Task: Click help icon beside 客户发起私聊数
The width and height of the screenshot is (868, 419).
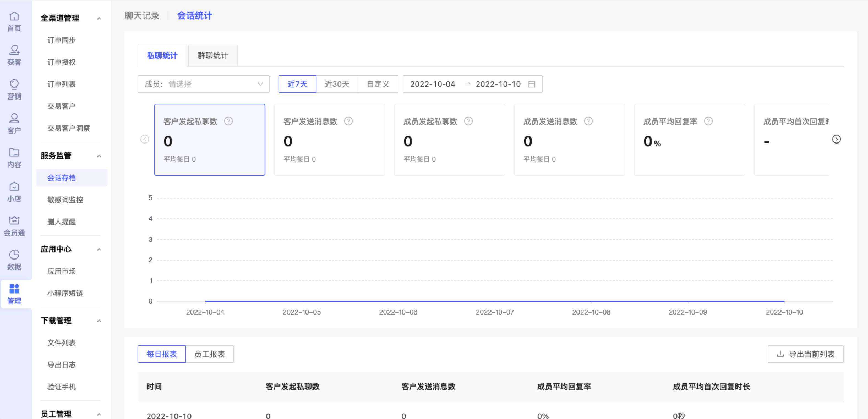Action: 228,121
